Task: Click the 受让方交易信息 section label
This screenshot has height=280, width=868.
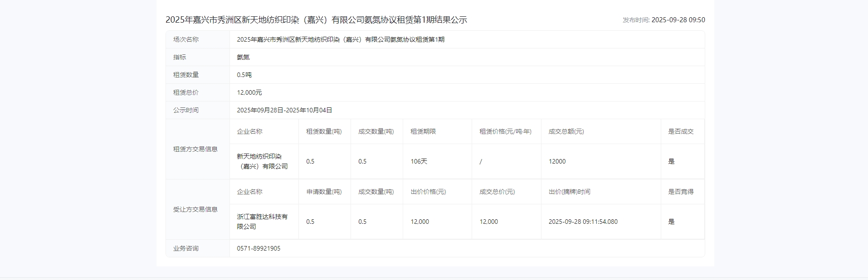Action: [195, 209]
